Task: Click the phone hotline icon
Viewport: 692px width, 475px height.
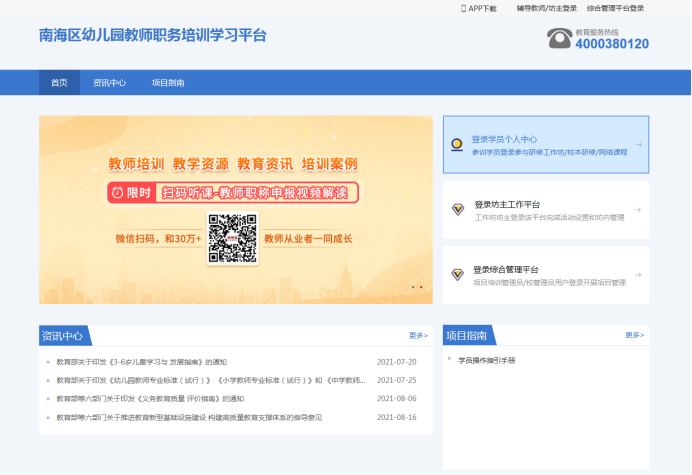Action: [559, 39]
